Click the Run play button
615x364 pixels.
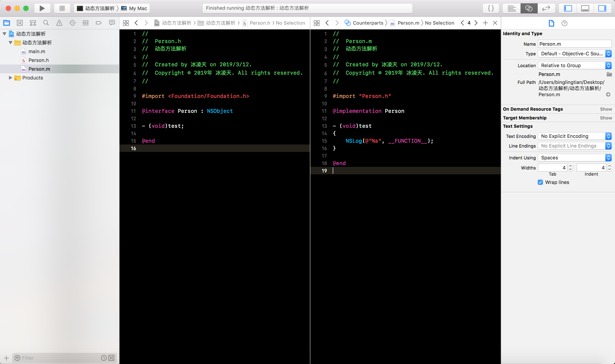(42, 8)
